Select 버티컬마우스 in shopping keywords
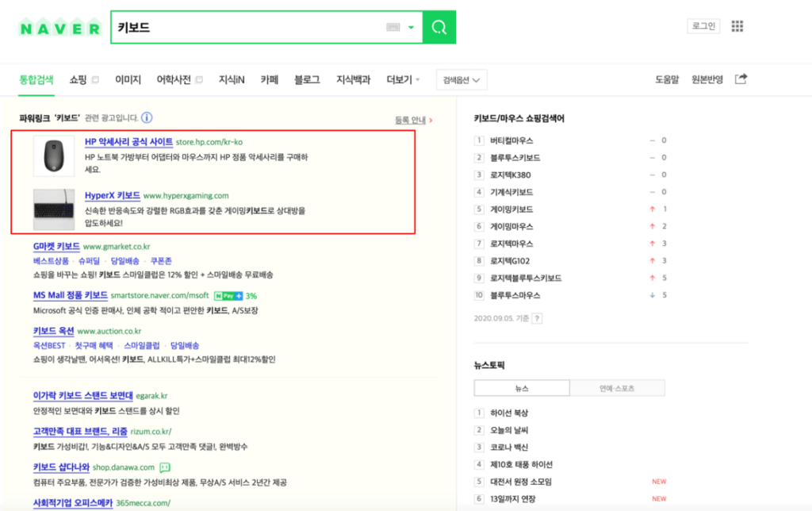The height and width of the screenshot is (511, 812). click(511, 140)
